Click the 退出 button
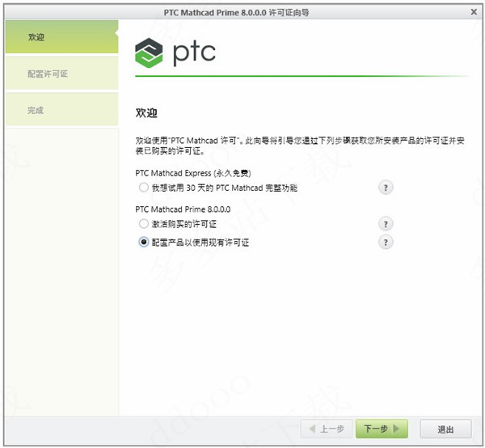485x448 pixels. pos(445,429)
